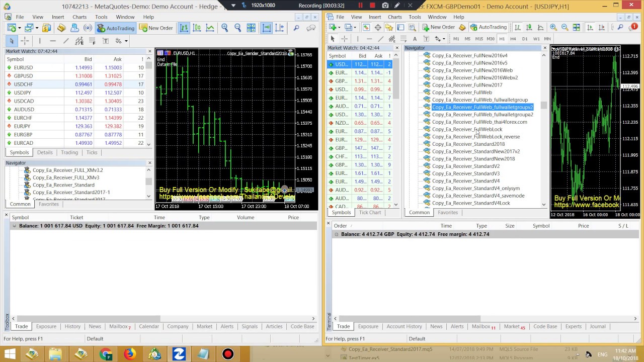Close FXCM Navigator panel
Viewport: 644px width, 362px height.
point(544,48)
